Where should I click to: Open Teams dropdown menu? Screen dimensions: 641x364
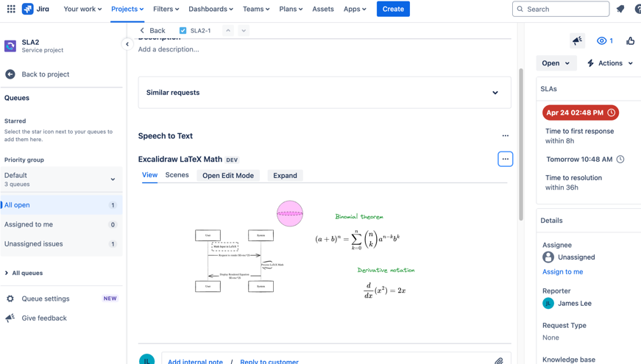pyautogui.click(x=256, y=9)
